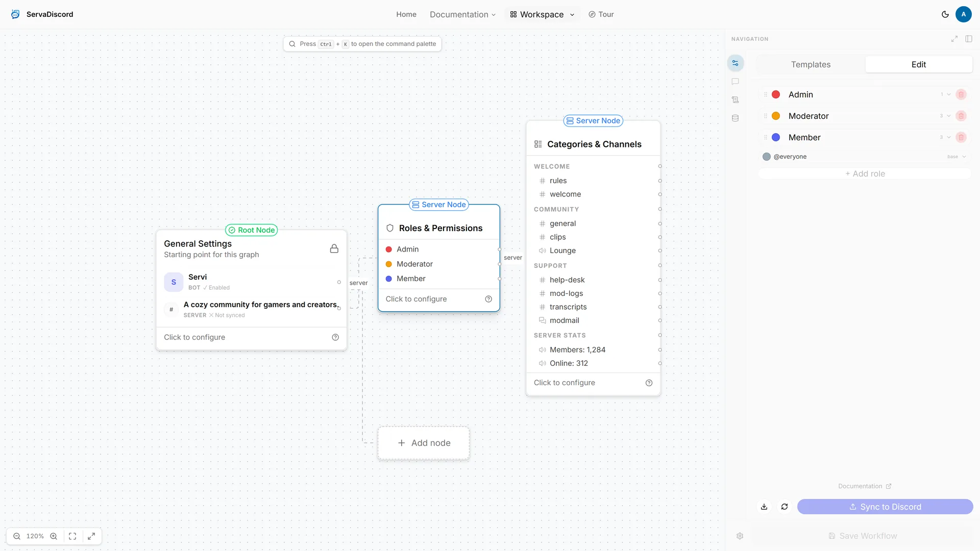Toggle dark mode moon icon
The image size is (980, 551).
[x=945, y=14]
